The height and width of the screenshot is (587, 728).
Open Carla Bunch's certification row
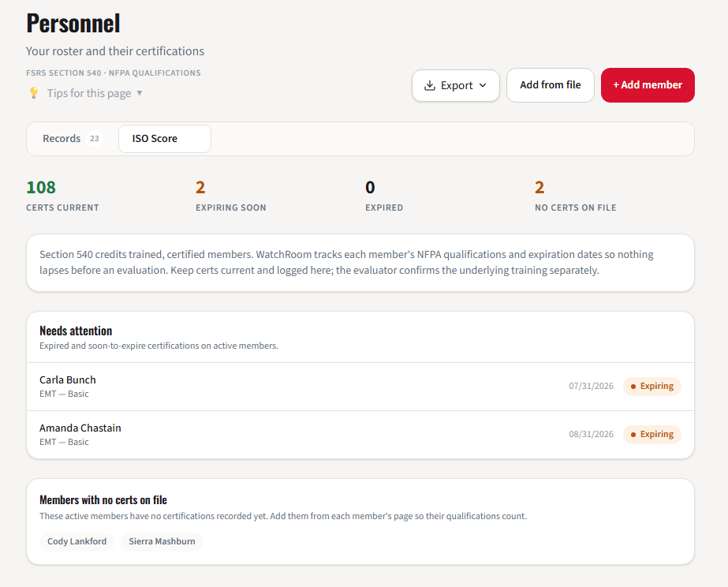tap(360, 387)
